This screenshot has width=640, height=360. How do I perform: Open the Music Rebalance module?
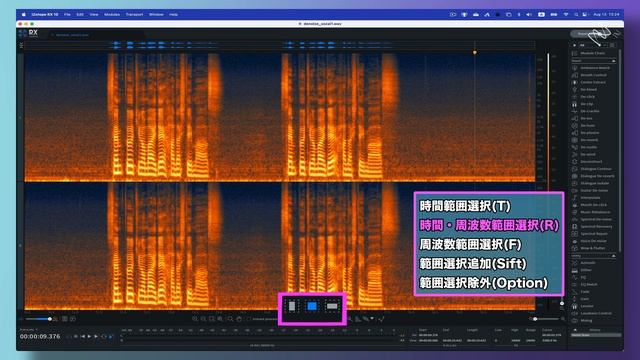click(x=595, y=212)
